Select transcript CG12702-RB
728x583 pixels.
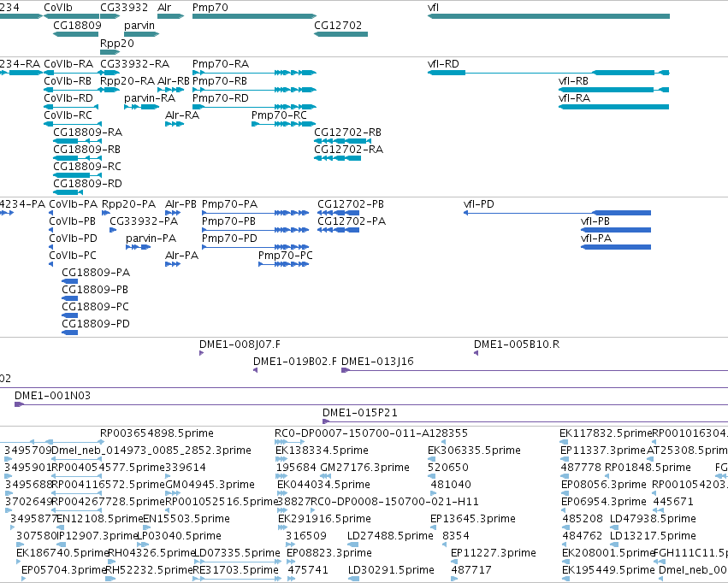click(x=343, y=141)
